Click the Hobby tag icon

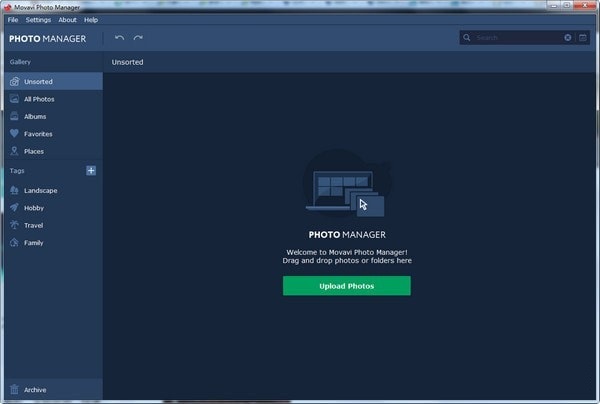tap(15, 208)
